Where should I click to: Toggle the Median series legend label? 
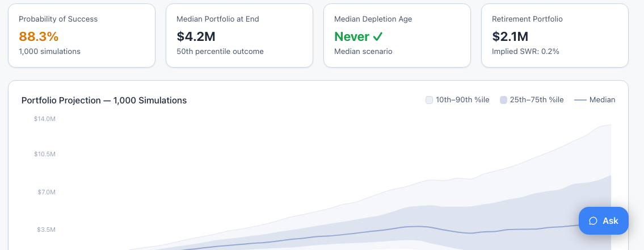[x=602, y=100]
